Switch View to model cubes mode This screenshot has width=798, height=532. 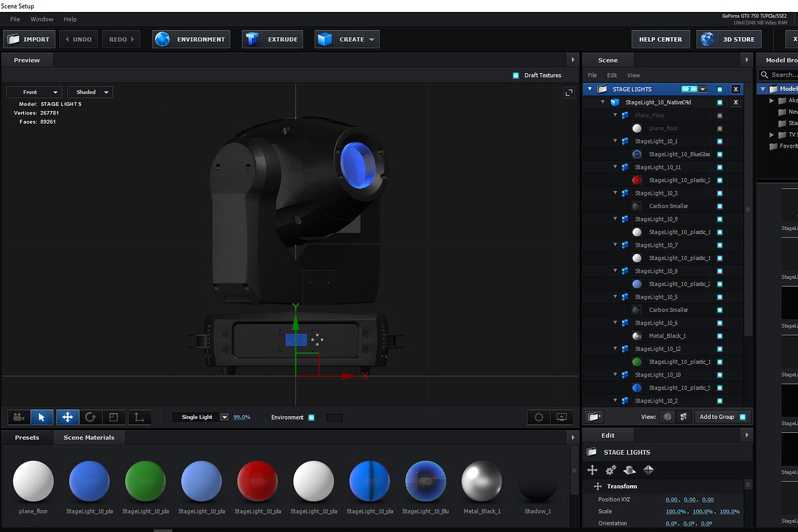click(x=683, y=417)
